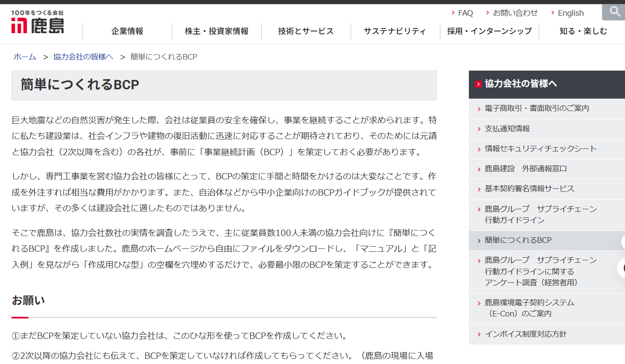
Task: Click the chevron beside 情報セキュリティチェックシート
Action: (x=479, y=149)
